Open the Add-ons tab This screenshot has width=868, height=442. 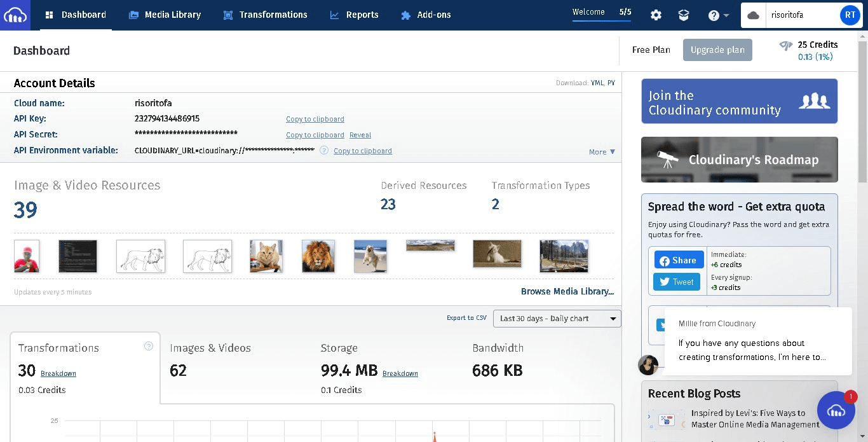click(x=426, y=15)
